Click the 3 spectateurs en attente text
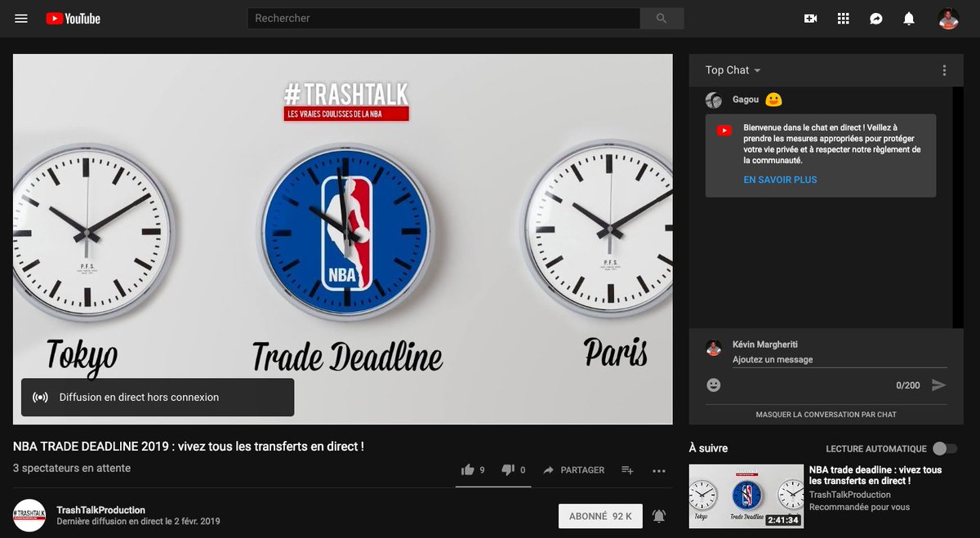 coord(72,468)
